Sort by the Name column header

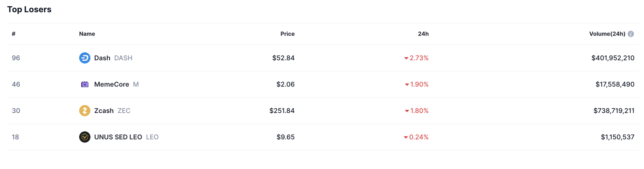(87, 34)
